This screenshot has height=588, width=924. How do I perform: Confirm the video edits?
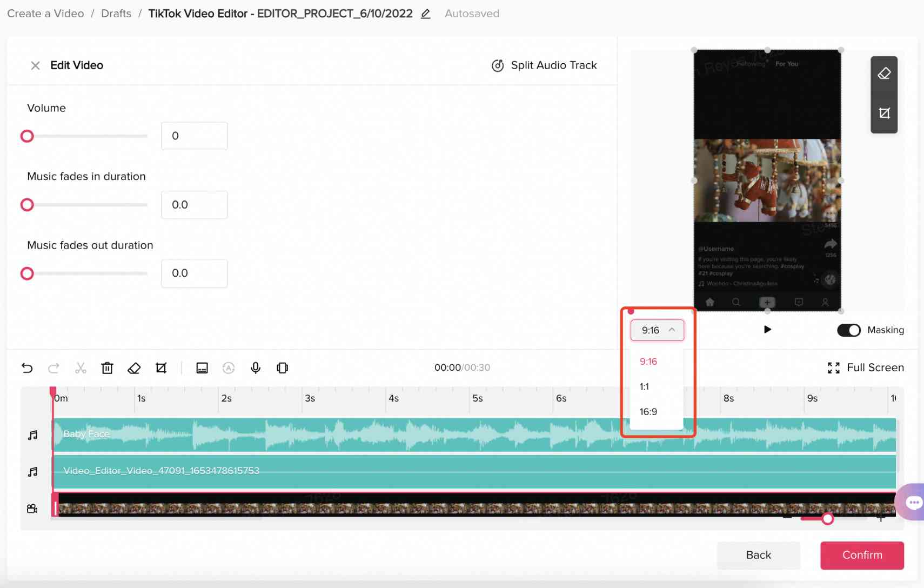pos(861,555)
